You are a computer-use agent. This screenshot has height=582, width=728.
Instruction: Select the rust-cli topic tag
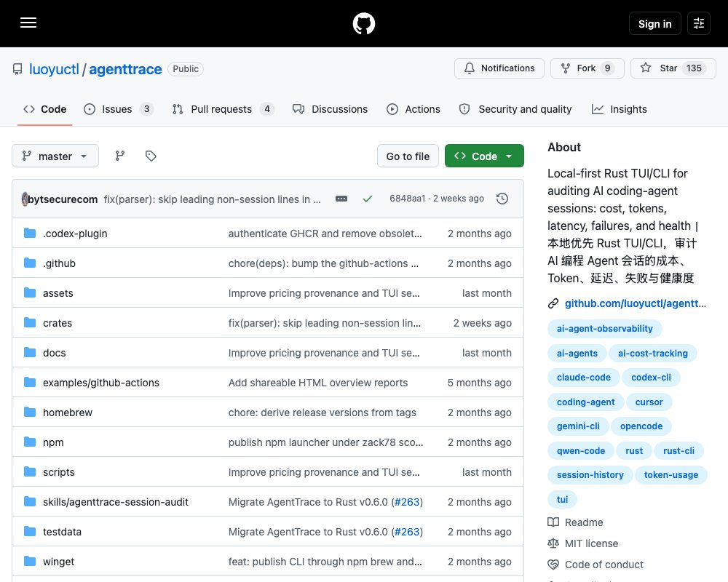678,450
